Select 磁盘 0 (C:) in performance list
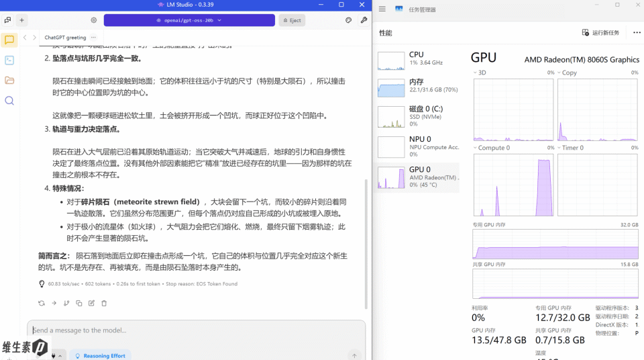 418,116
